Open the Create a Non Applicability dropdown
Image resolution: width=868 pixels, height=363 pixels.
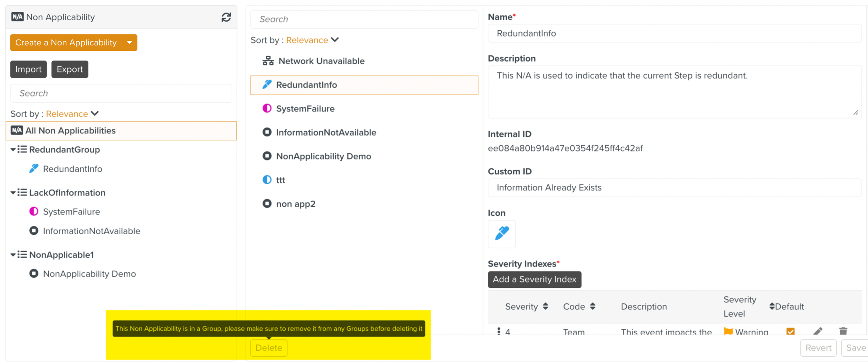129,43
